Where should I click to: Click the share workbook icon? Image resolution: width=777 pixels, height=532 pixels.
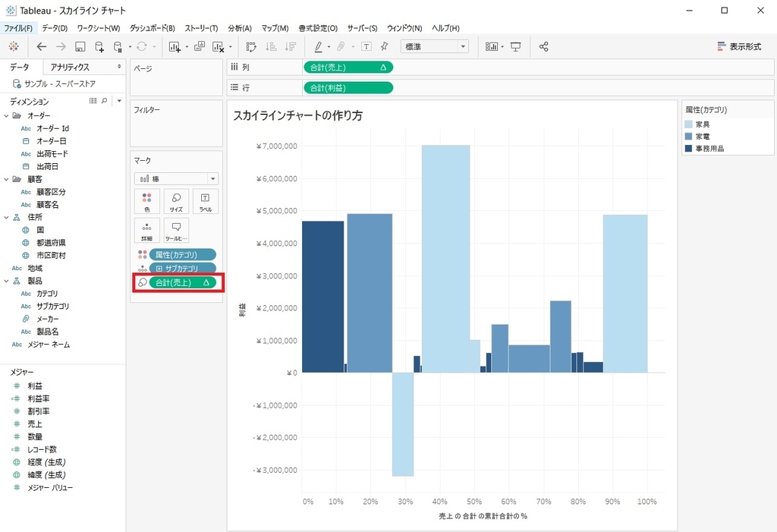pos(543,46)
